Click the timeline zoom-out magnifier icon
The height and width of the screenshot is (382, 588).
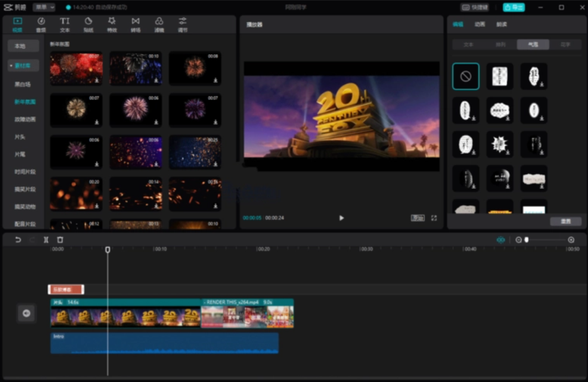[519, 240]
